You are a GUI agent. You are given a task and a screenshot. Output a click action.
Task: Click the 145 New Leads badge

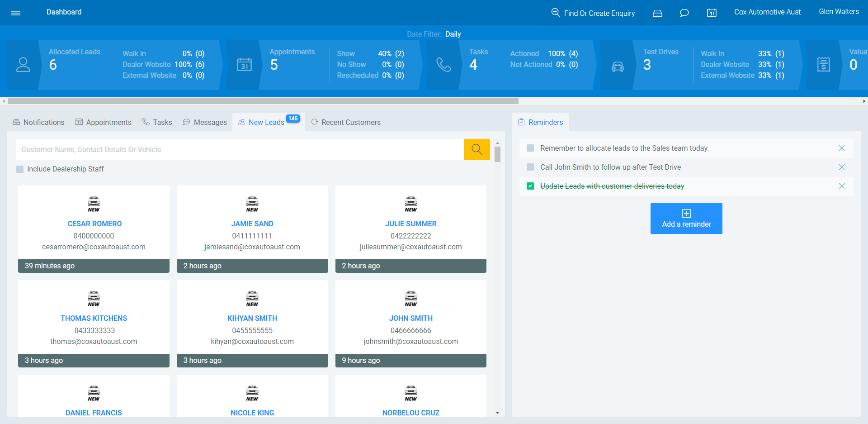click(x=293, y=119)
